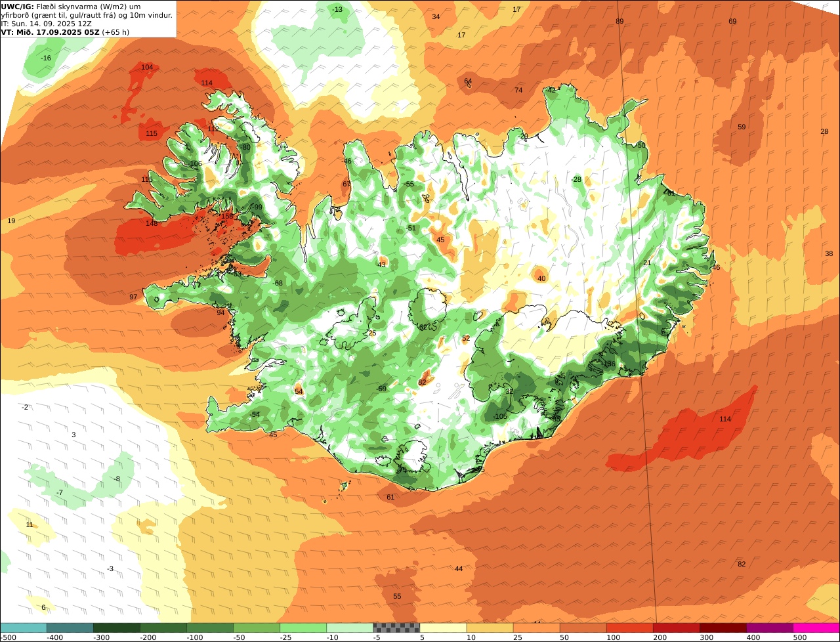Click the 158 value in the Westfjords bay
Screen dimensions: 840x642
point(227,216)
